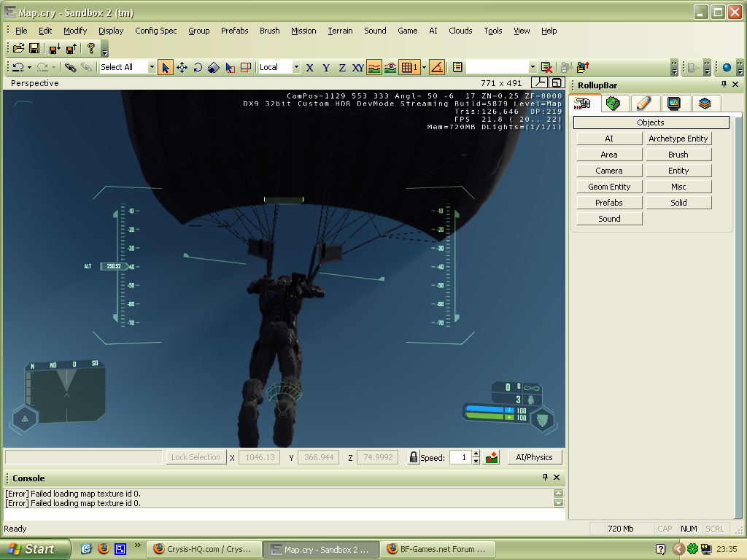Constrain to the Z axis
Image resolution: width=747 pixels, height=560 pixels.
pos(342,68)
